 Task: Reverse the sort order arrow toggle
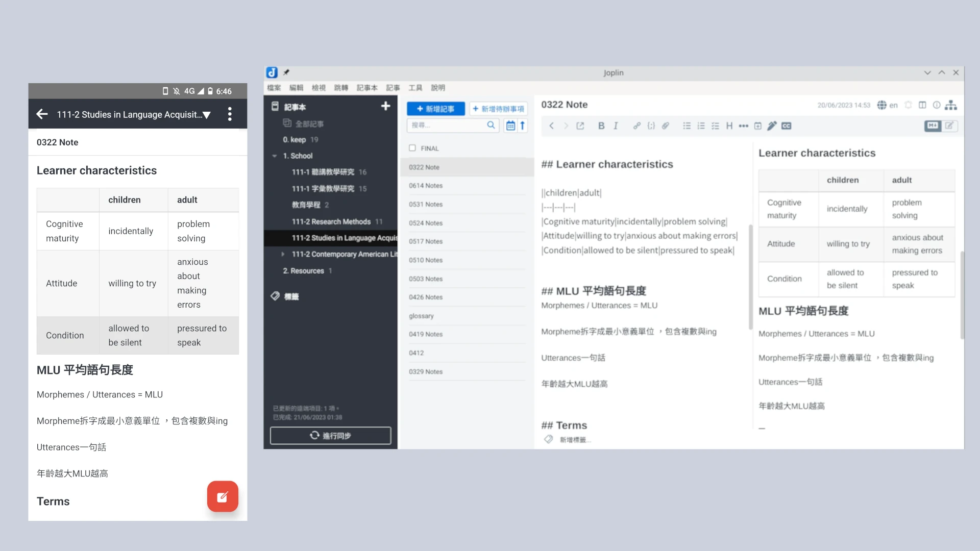[522, 126]
